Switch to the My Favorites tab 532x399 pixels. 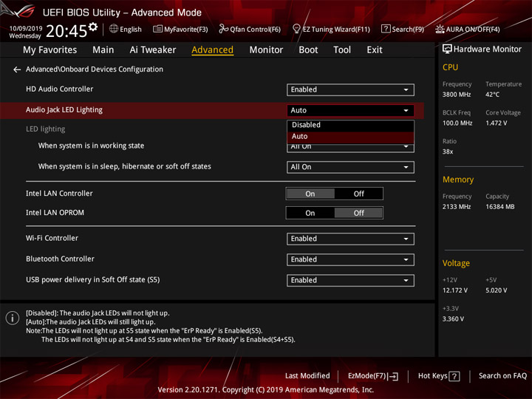pyautogui.click(x=50, y=50)
